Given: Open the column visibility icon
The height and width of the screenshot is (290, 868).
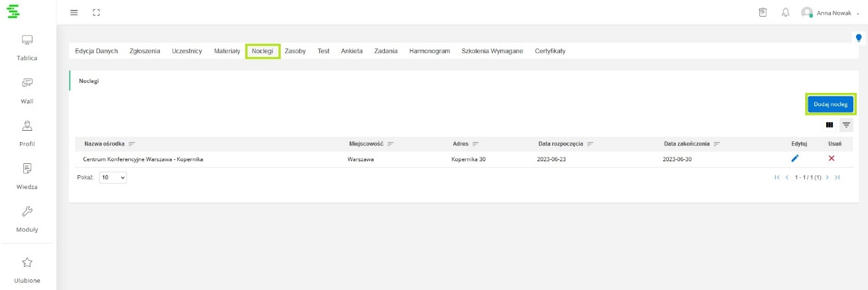Looking at the screenshot, I should (x=830, y=125).
